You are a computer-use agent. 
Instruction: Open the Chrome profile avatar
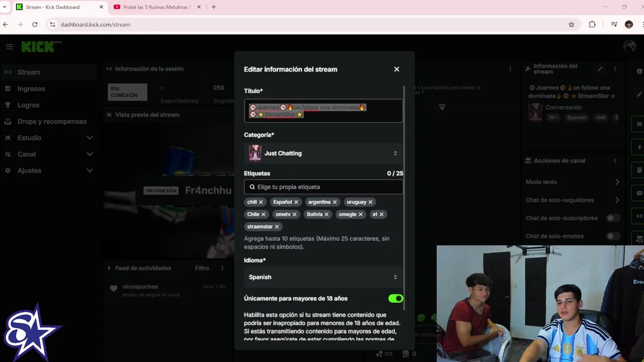pos(628,24)
